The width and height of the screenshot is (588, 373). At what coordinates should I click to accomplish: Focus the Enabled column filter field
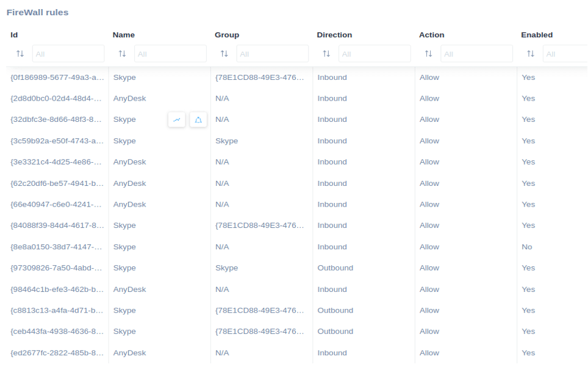pos(565,54)
